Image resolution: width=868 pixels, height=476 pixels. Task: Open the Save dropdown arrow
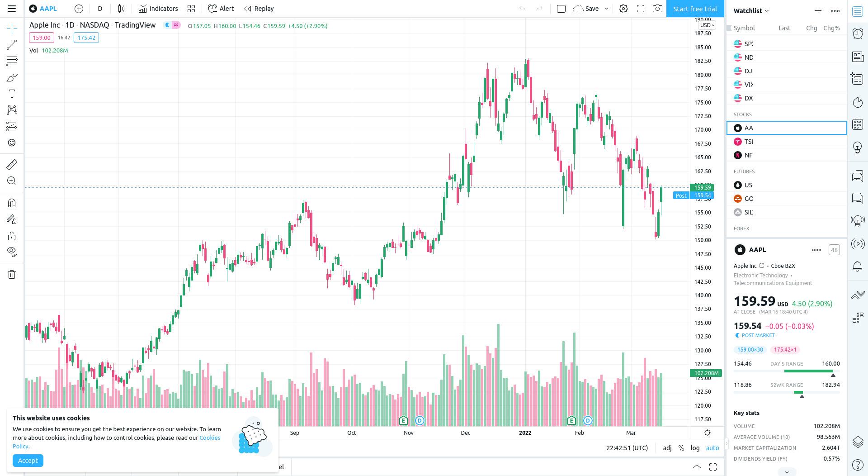pyautogui.click(x=606, y=9)
